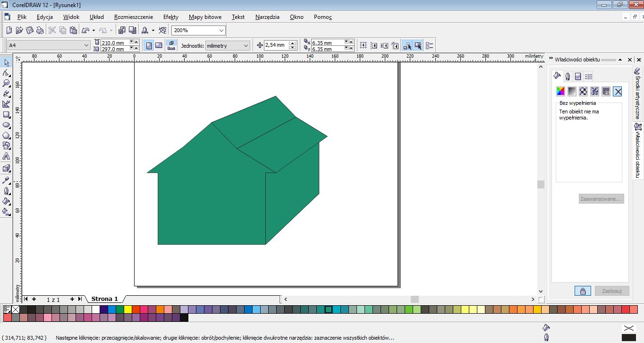Click the Print icon in toolbar
The width and height of the screenshot is (644, 343).
coord(40,30)
